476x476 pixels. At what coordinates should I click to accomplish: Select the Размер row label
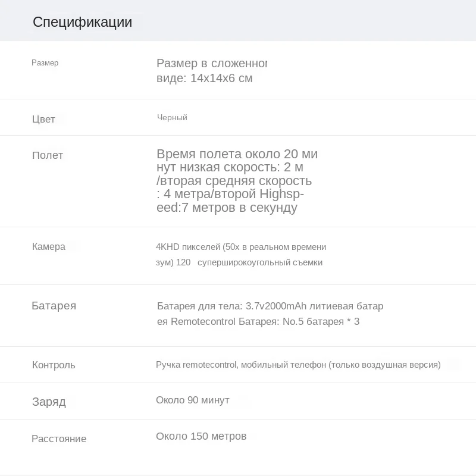pos(45,63)
